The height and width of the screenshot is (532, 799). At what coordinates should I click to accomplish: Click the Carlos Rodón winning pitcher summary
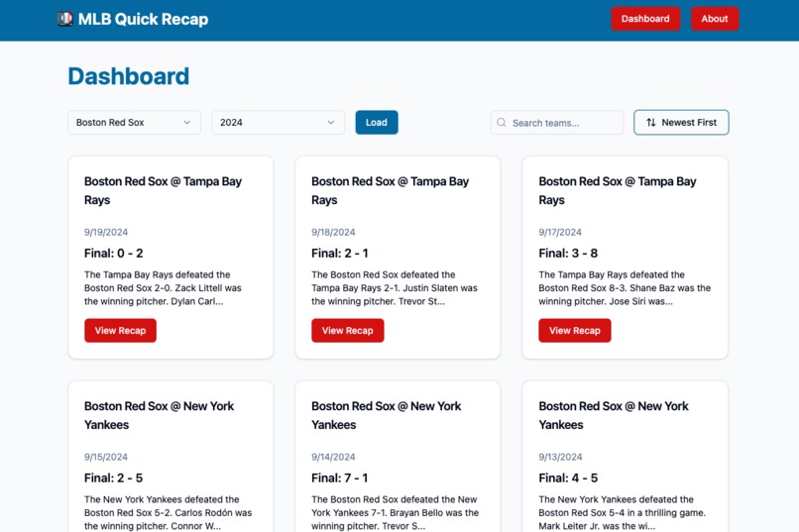[169, 512]
